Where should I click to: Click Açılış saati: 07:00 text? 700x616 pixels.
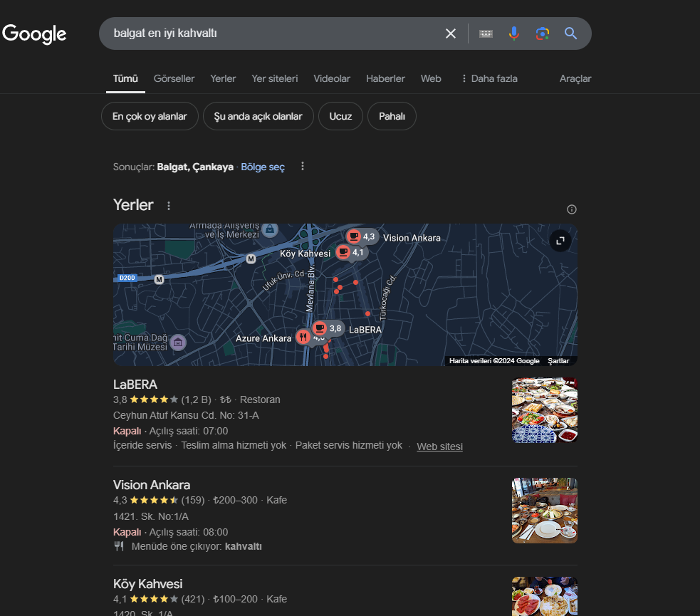point(189,431)
